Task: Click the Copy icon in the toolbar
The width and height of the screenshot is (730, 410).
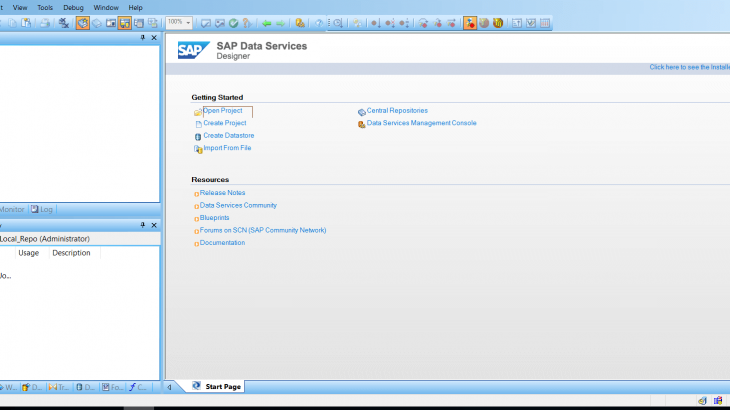Action: (13, 23)
